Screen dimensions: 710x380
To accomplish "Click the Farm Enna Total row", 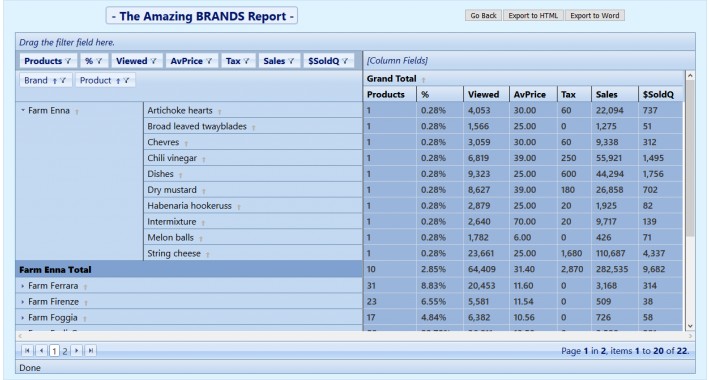I will pyautogui.click(x=189, y=269).
